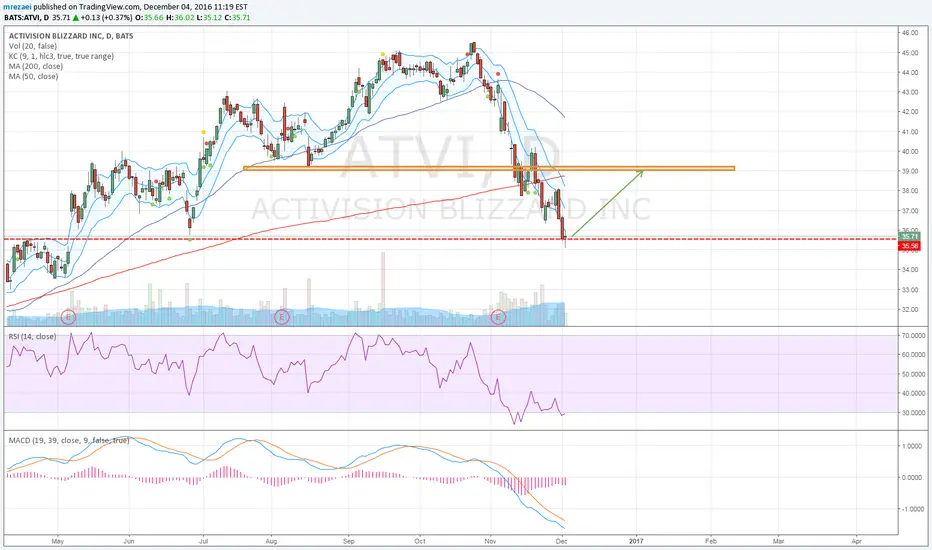Select the MACD (19, 39, close, 9) label
Viewport: 932px width, 550px height.
click(x=68, y=441)
